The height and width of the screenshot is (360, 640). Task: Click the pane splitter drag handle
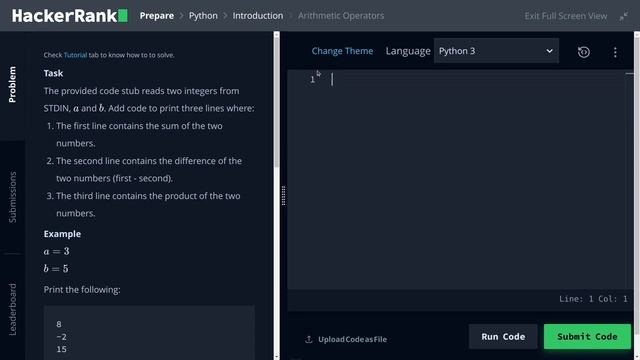[x=283, y=196]
